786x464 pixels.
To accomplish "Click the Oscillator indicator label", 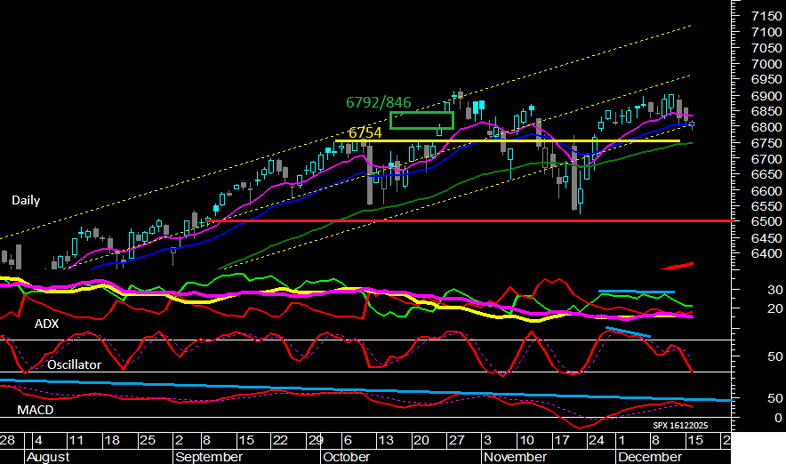I will click(x=74, y=365).
